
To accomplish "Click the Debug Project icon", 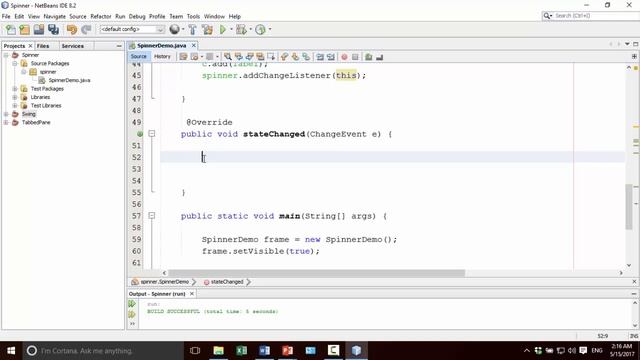I will pos(241,29).
